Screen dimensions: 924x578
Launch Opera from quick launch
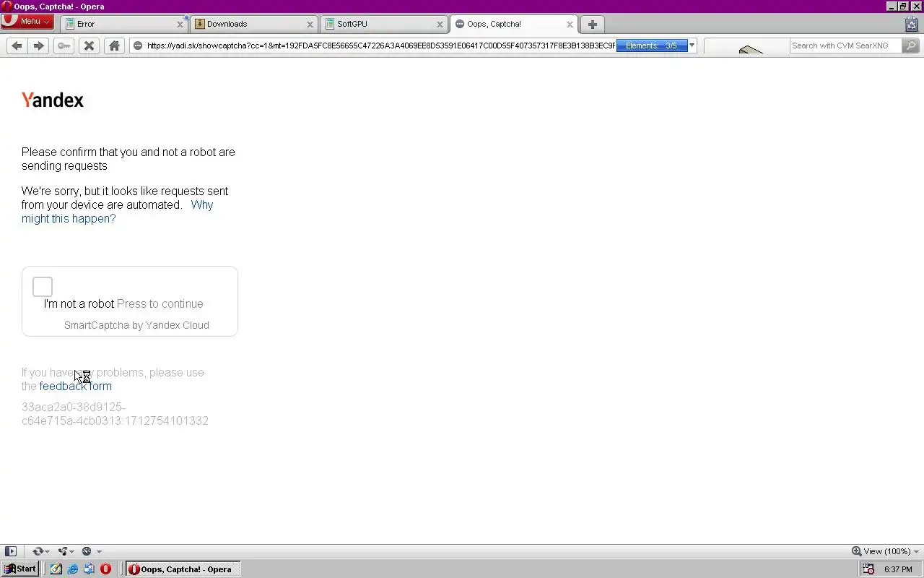tap(105, 569)
